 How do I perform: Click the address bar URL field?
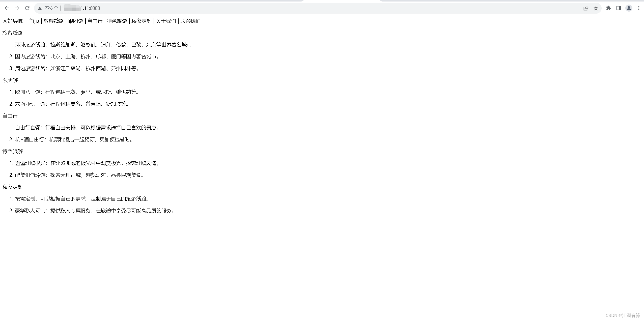click(202, 8)
